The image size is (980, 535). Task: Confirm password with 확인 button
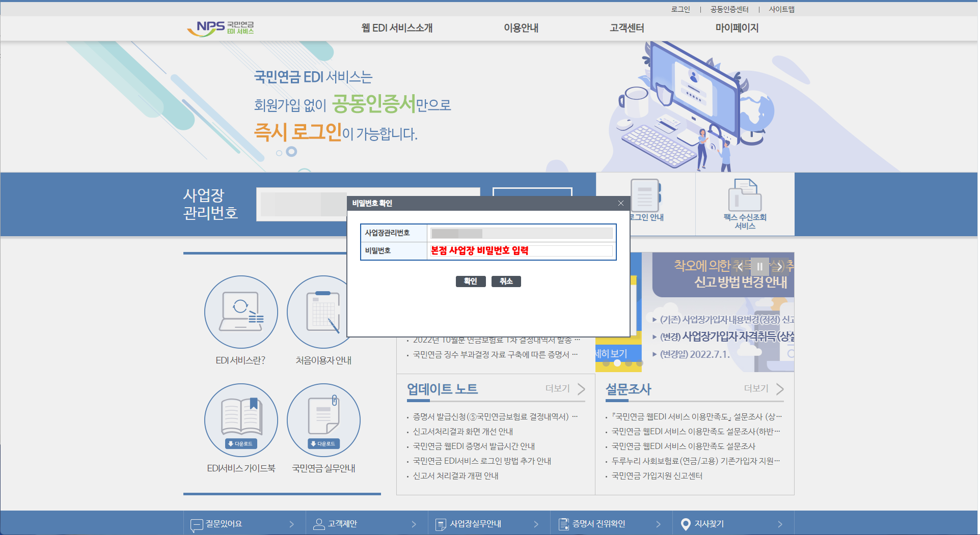click(471, 281)
